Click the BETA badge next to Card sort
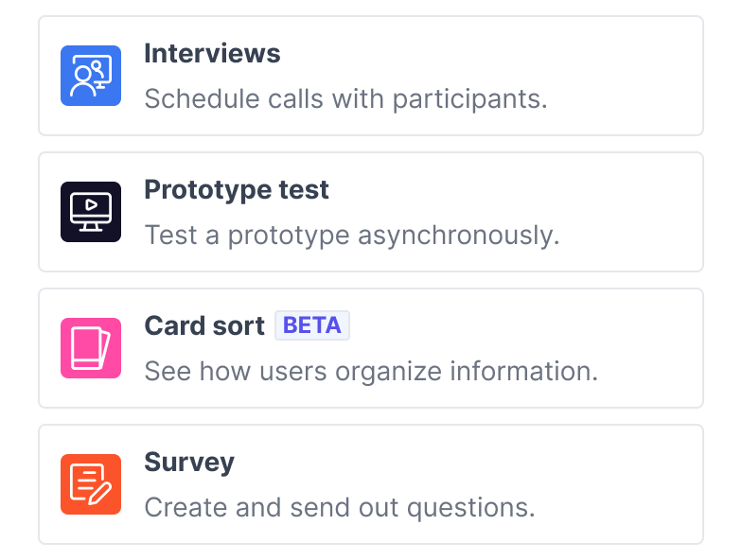 [x=312, y=325]
